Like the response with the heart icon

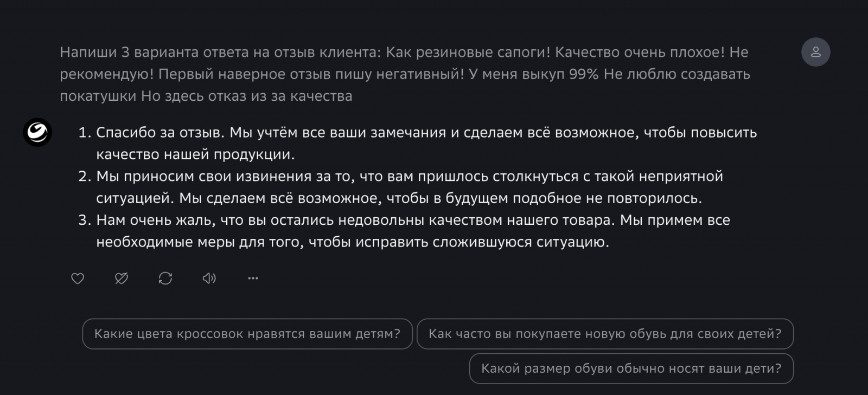point(78,279)
